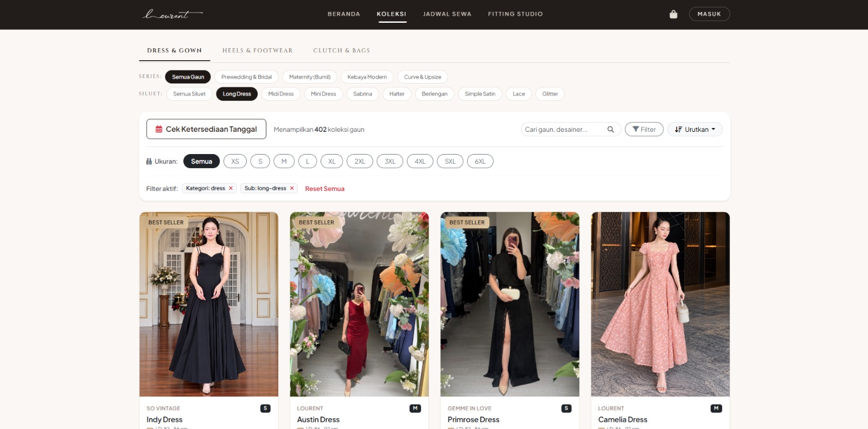Screen dimensions: 868x429
Task: Select the Midi Dress siluet chip
Action: click(x=280, y=94)
